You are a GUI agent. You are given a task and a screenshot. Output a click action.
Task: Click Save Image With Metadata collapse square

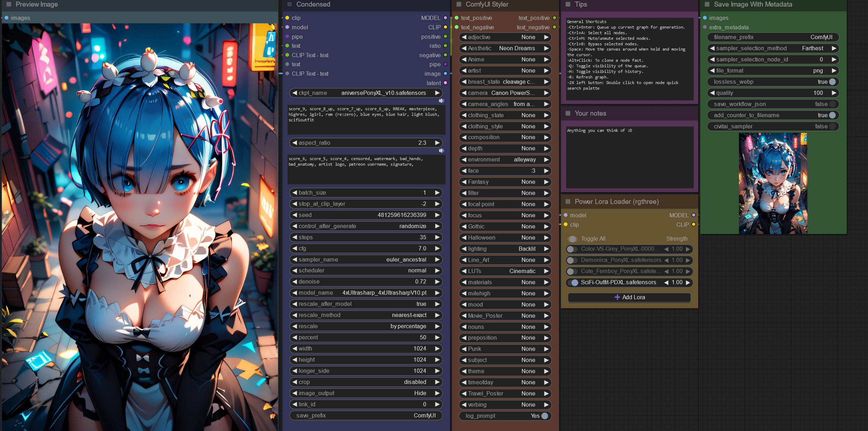707,5
